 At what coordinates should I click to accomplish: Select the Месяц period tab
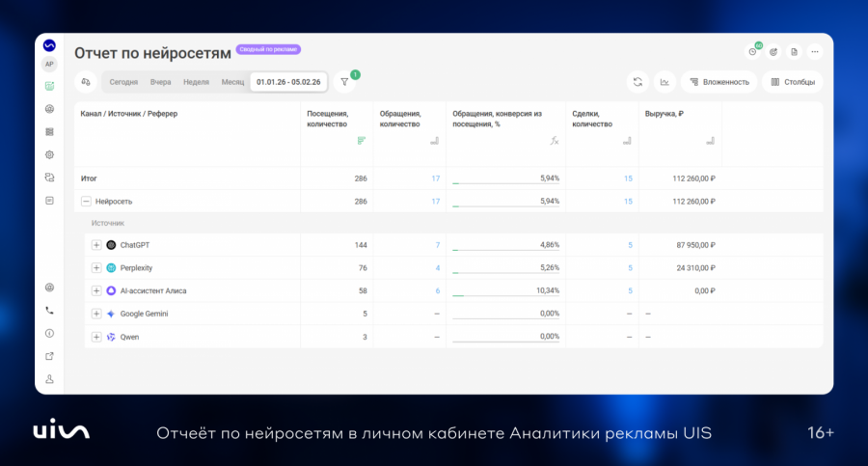232,82
